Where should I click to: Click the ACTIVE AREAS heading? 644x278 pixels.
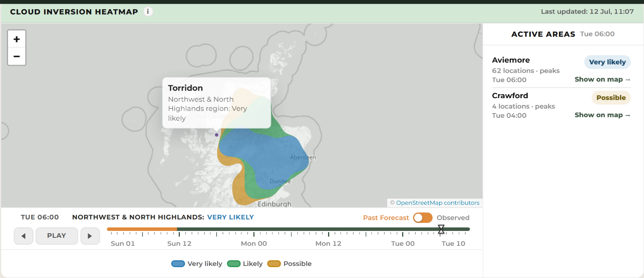click(x=543, y=34)
